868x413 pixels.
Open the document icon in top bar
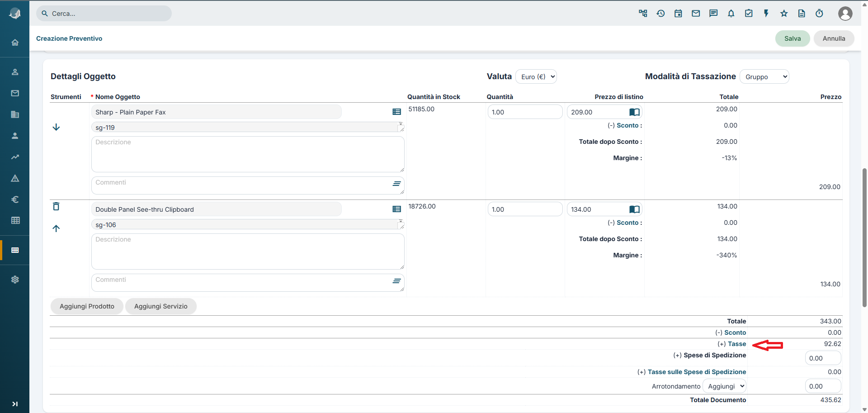pyautogui.click(x=802, y=14)
